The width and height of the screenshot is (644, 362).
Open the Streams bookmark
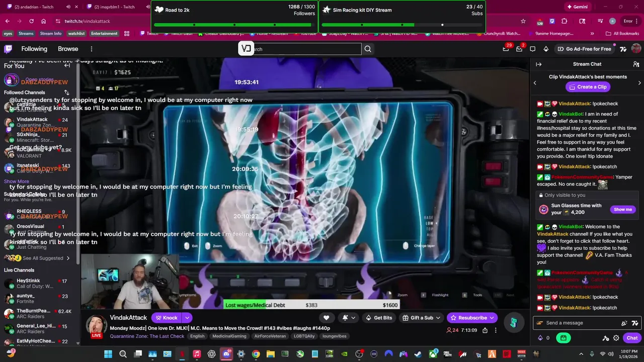tap(26, 34)
